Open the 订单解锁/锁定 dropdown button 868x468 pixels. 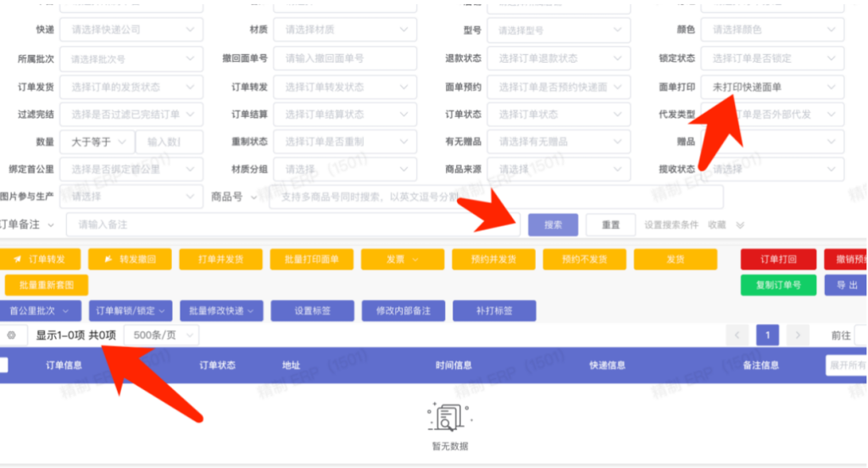point(131,311)
